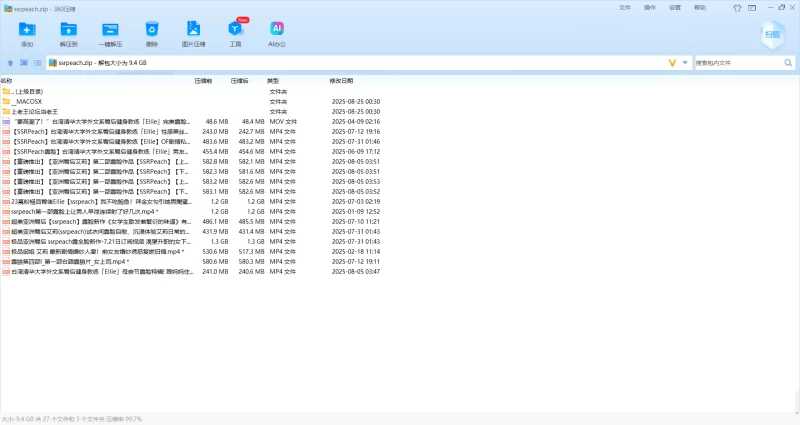Click the 583.1 MB size cell

pos(215,191)
